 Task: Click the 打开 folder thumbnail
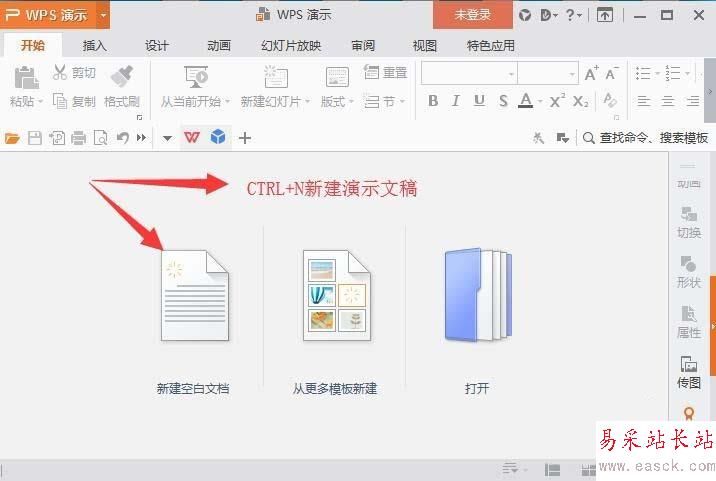tap(478, 295)
